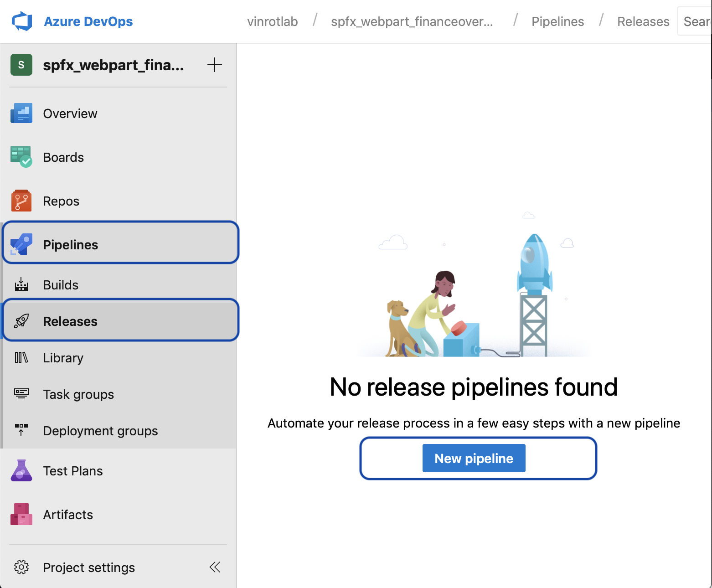Click the Azure DevOps logo icon
This screenshot has height=588, width=712.
click(x=22, y=21)
